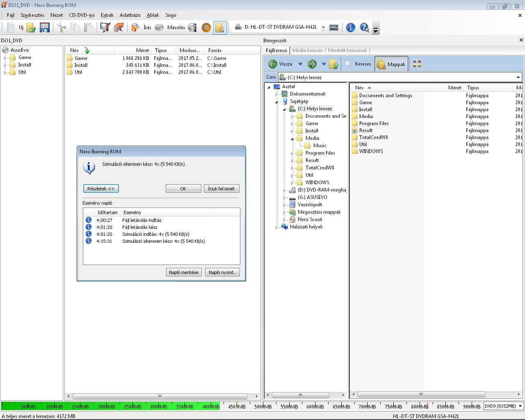Viewport: 525px width, 420px height.
Task: Toggle the Mappák folders pane button
Action: coord(391,64)
